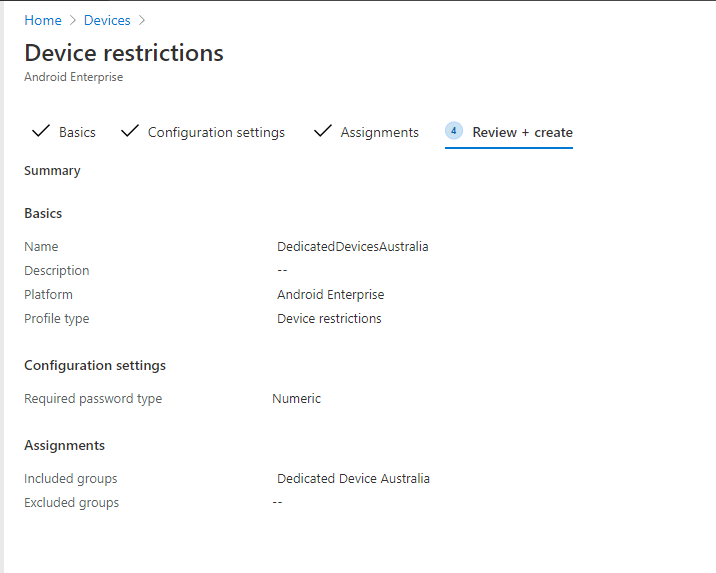
Task: Click the Android Enterprise platform value
Action: (x=330, y=295)
